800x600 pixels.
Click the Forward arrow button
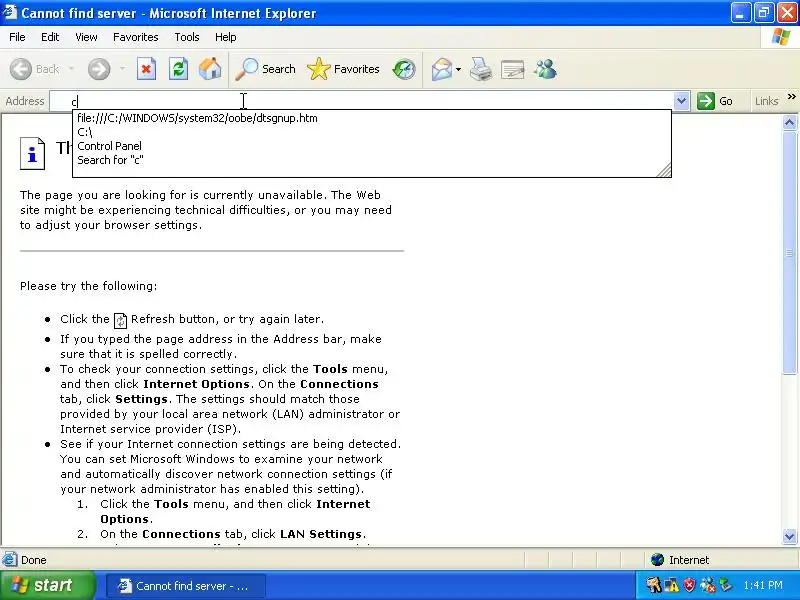pyautogui.click(x=99, y=69)
